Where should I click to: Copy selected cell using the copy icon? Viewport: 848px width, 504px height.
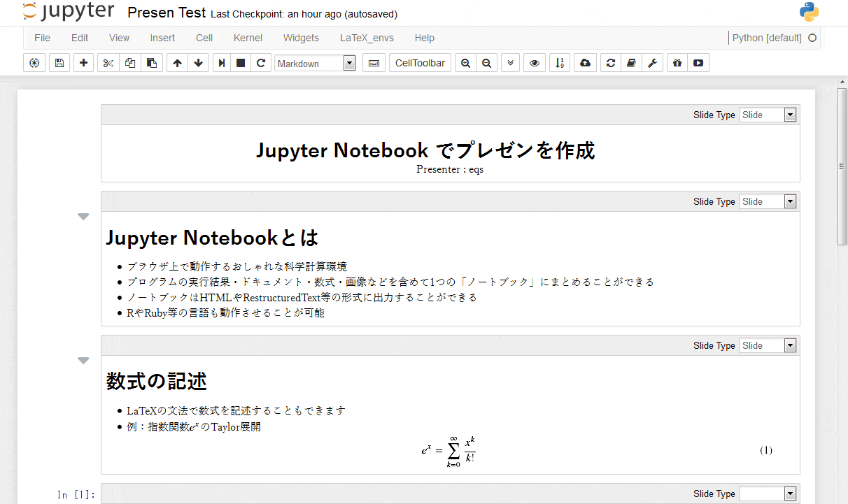[x=130, y=63]
